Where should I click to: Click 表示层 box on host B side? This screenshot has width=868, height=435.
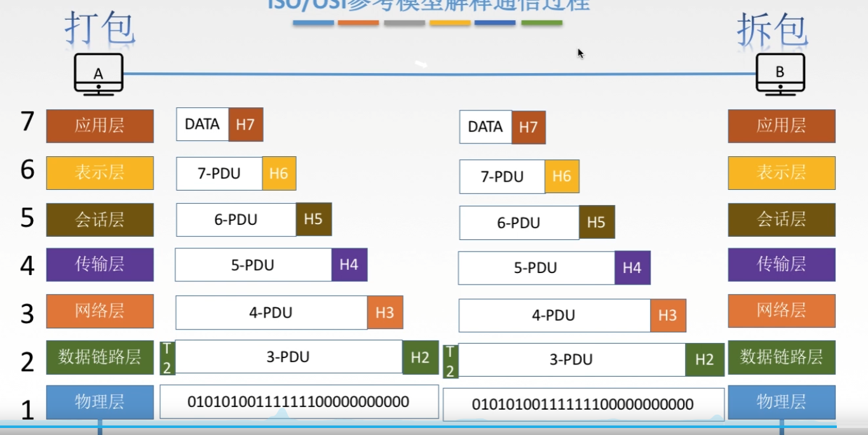(782, 173)
